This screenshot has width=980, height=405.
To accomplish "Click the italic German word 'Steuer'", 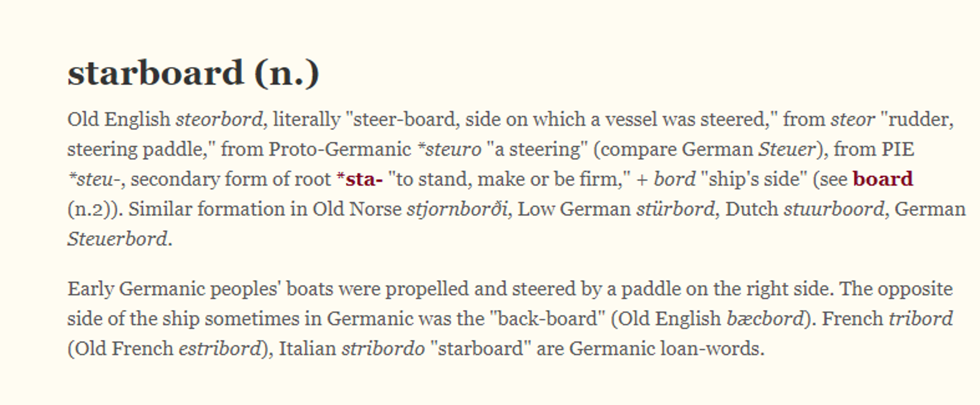I will pos(787,149).
